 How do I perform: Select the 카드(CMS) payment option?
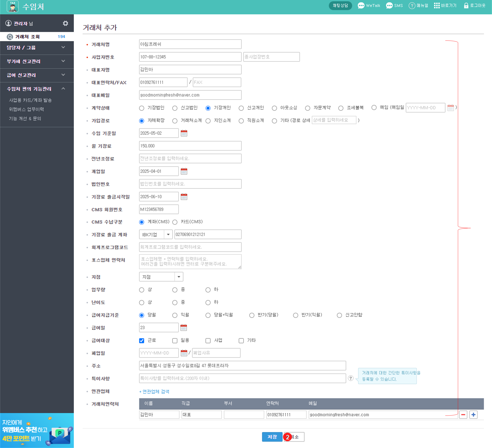[x=175, y=222]
